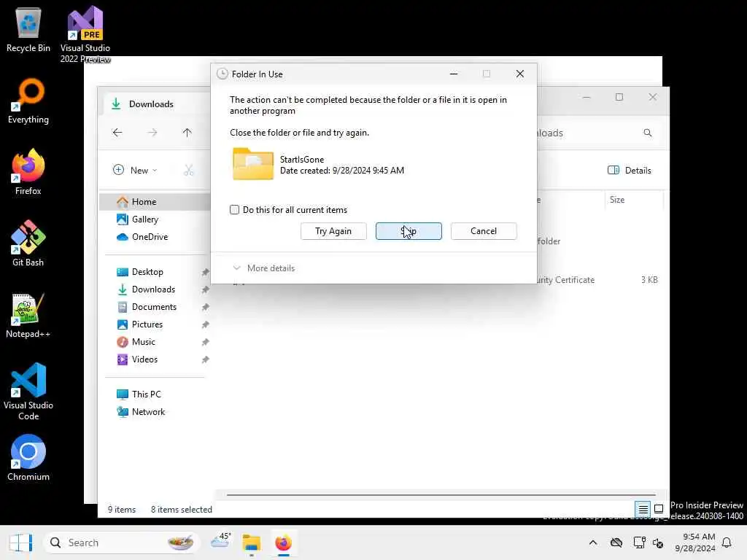This screenshot has height=560, width=747.
Task: Click the Cut scissors icon in Explorer toolbar
Action: (x=189, y=170)
